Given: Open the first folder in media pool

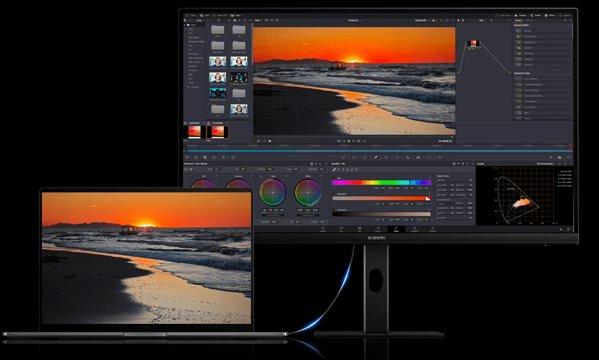Looking at the screenshot, I should pos(217,29).
